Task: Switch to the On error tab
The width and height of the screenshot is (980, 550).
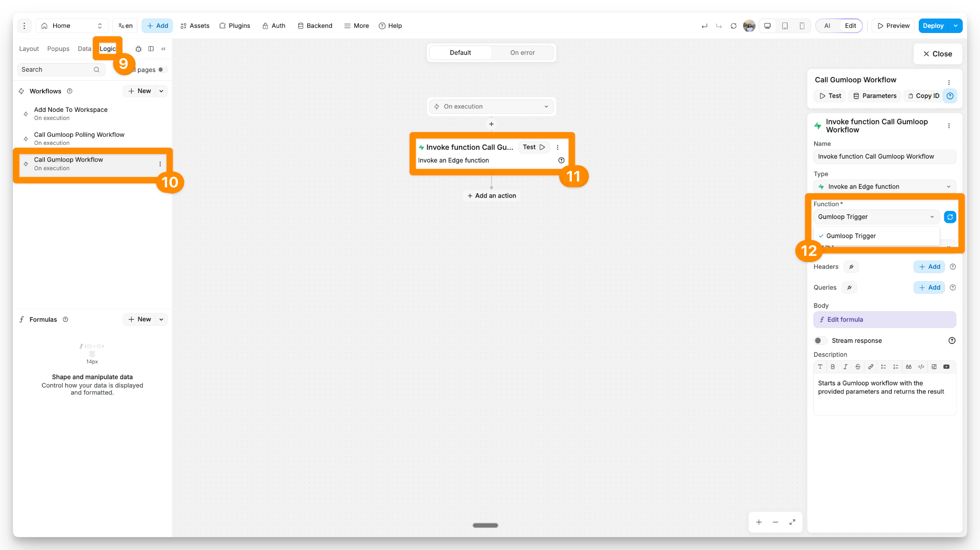Action: pyautogui.click(x=522, y=53)
